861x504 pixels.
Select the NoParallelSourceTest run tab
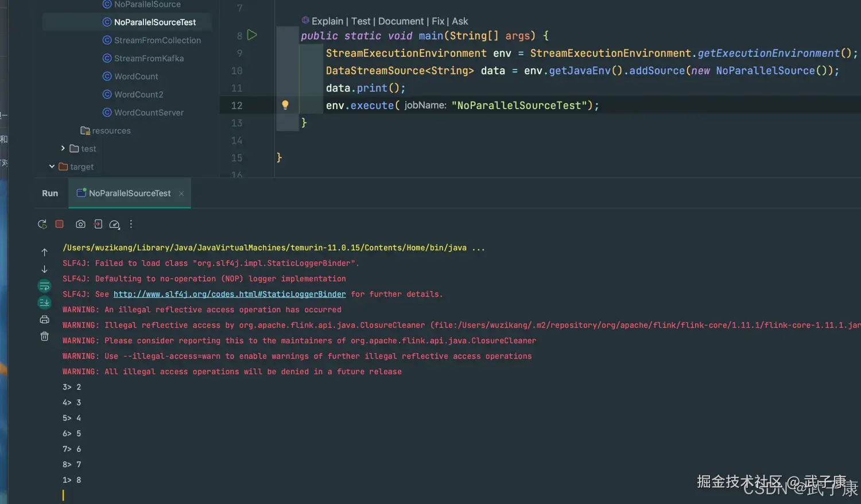130,193
